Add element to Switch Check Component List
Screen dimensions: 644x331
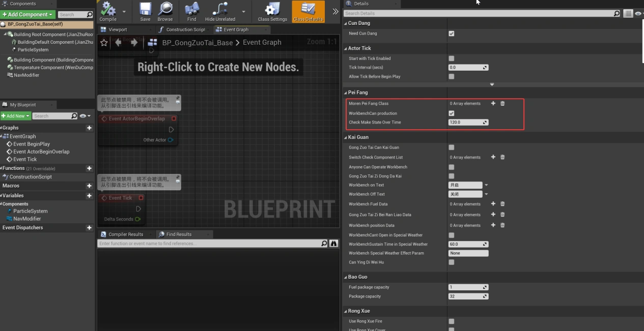click(x=493, y=157)
